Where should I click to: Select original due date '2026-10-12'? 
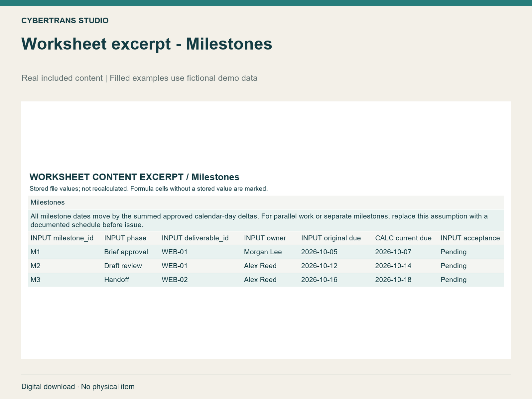[319, 266]
